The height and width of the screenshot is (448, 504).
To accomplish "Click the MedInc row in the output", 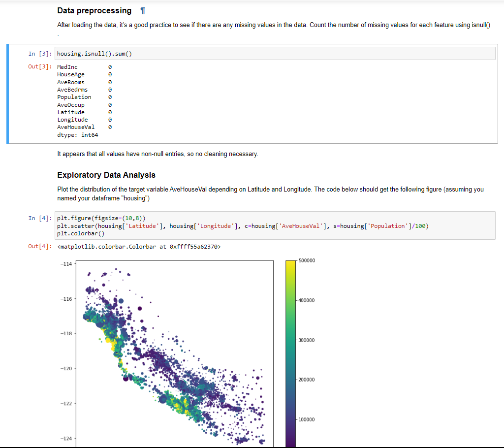I will pyautogui.click(x=67, y=66).
